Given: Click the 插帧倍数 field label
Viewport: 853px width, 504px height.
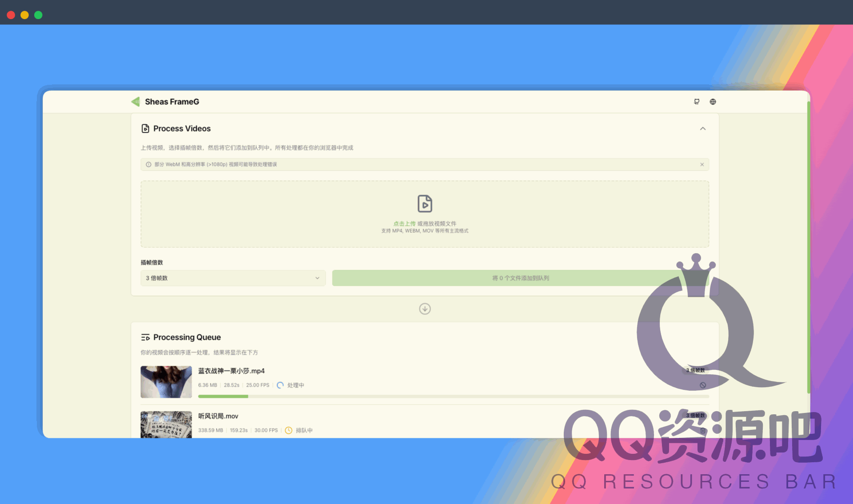Looking at the screenshot, I should click(152, 262).
